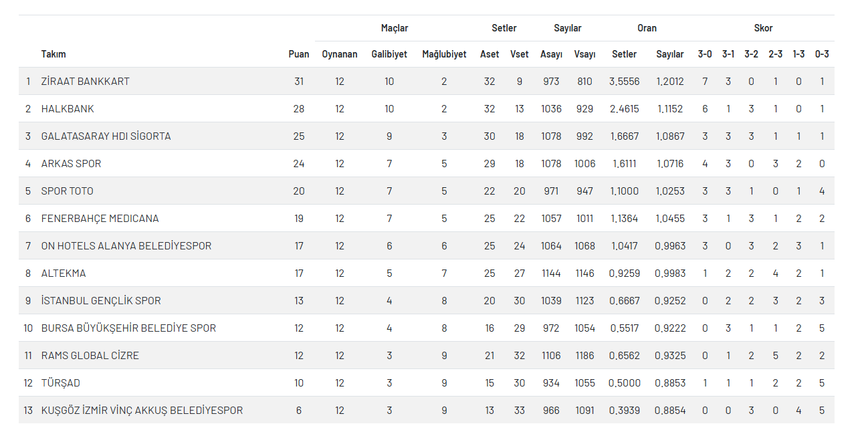Open the HALKBANK team row
Image resolution: width=868 pixels, height=438 pixels.
pos(68,109)
